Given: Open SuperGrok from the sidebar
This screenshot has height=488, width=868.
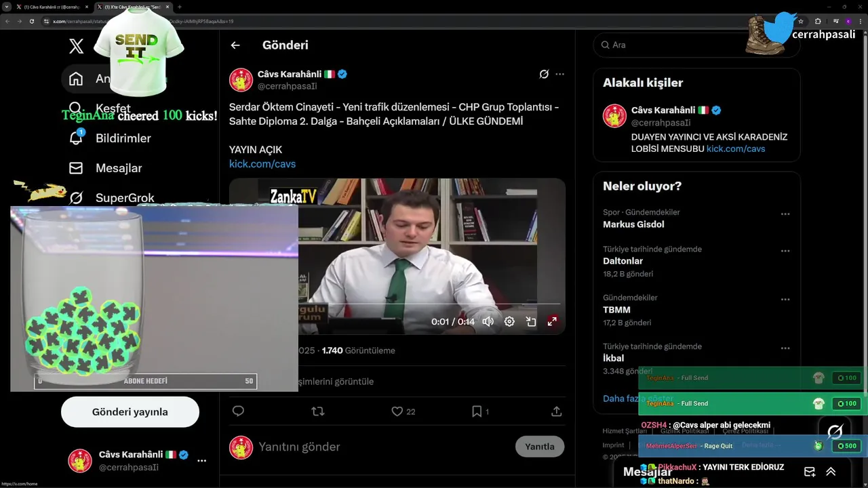Looking at the screenshot, I should point(111,198).
